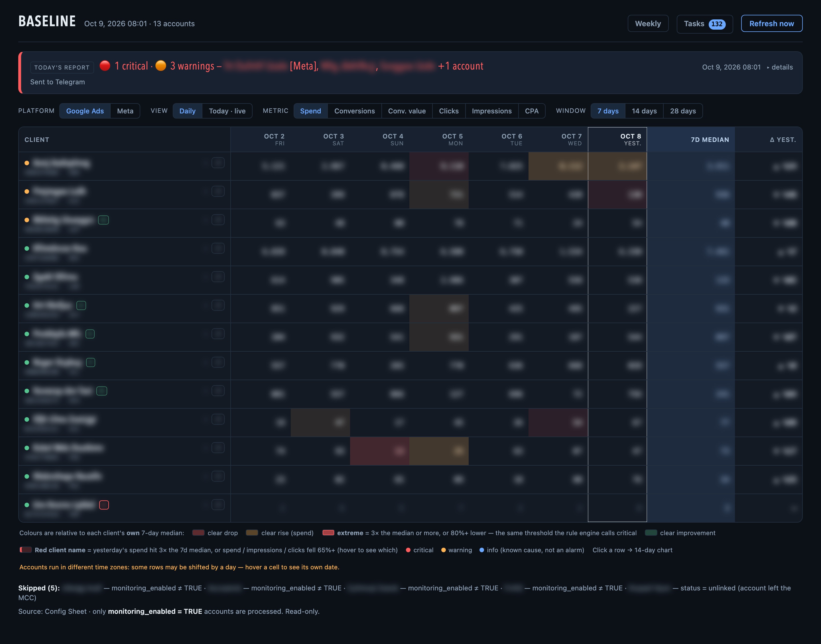Click the +1 account text in the report

(x=460, y=66)
